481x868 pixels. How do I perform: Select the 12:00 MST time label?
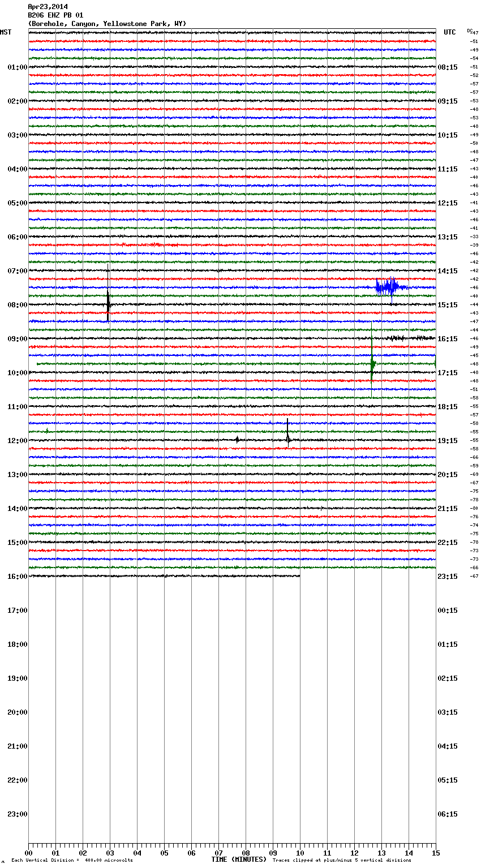[x=18, y=441]
